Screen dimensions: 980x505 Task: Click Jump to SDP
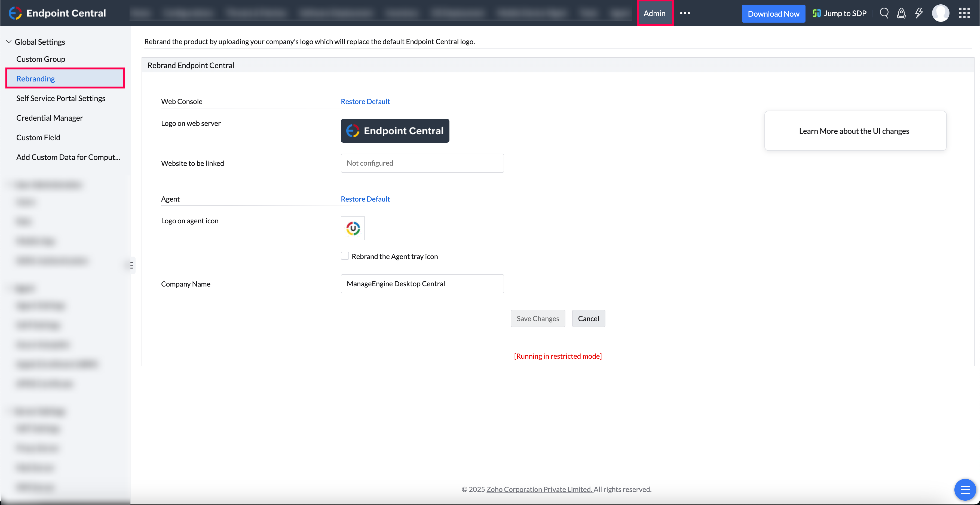840,13
